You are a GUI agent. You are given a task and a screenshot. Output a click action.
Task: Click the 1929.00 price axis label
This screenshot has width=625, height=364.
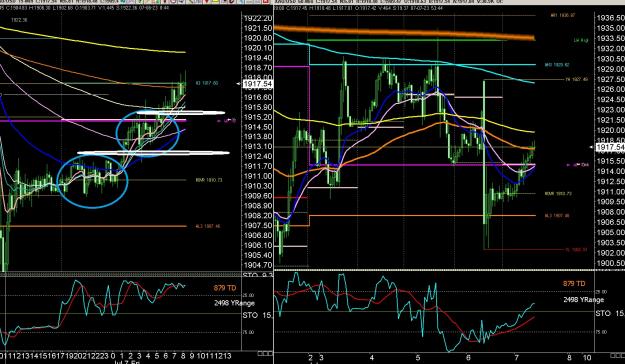click(x=610, y=69)
